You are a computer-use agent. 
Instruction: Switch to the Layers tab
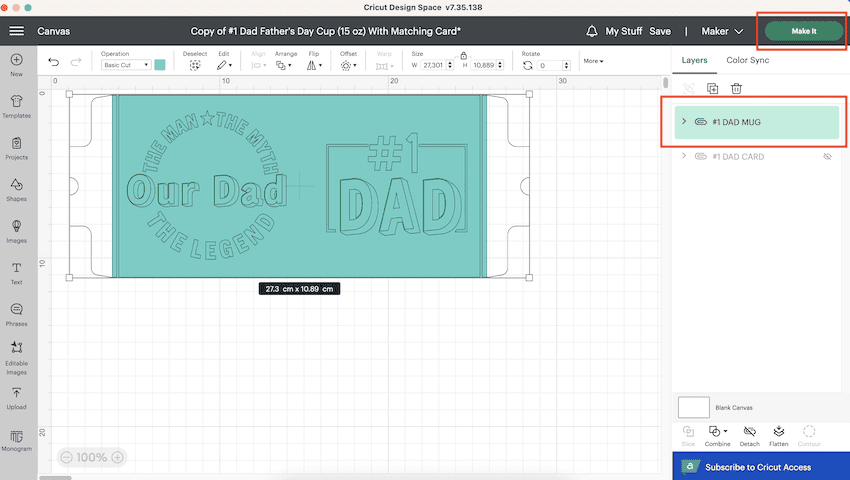[694, 60]
